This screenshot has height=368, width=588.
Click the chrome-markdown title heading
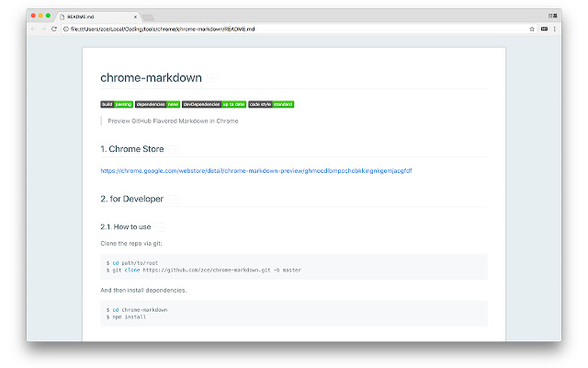(x=151, y=77)
